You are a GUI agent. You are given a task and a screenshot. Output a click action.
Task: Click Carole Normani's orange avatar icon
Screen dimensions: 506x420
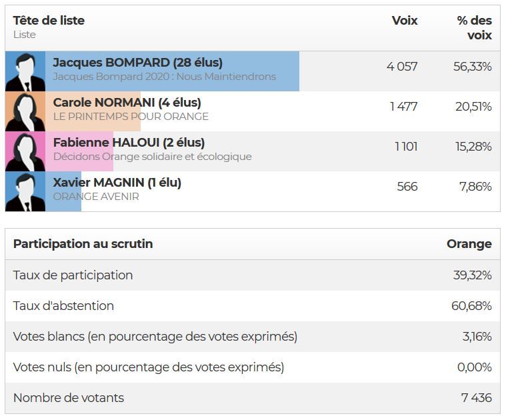click(x=25, y=111)
